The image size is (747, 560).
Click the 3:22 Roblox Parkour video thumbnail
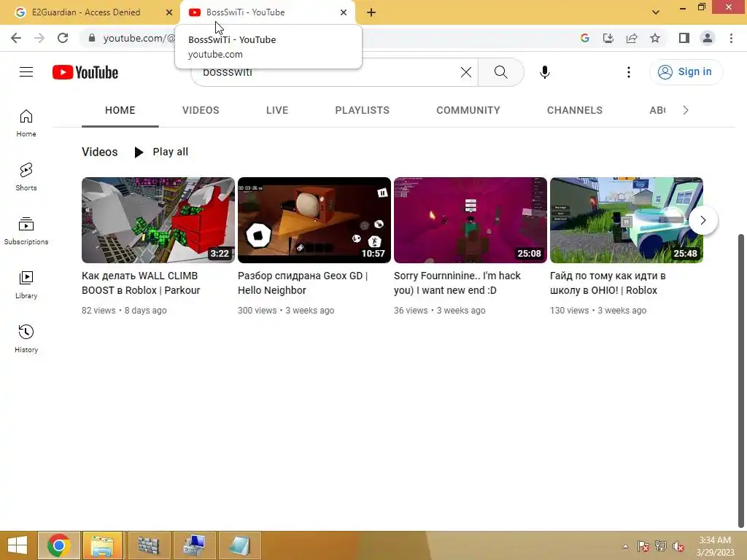pos(158,220)
